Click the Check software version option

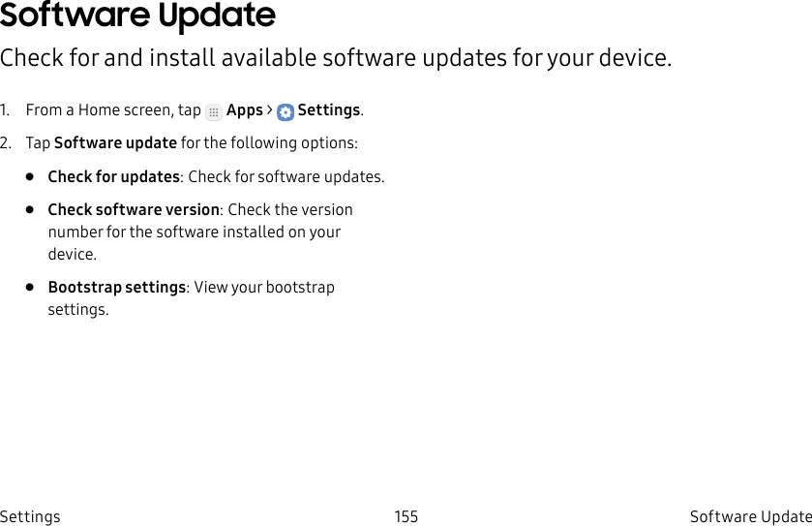134,210
